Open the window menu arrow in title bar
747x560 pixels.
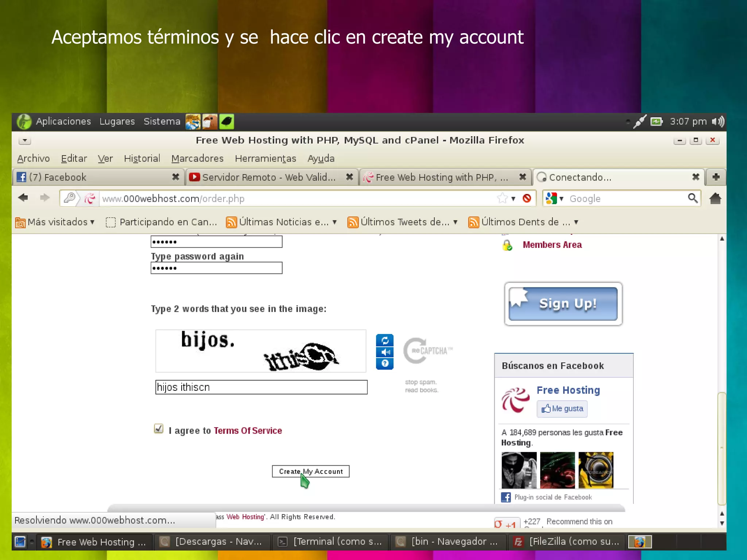(x=25, y=140)
